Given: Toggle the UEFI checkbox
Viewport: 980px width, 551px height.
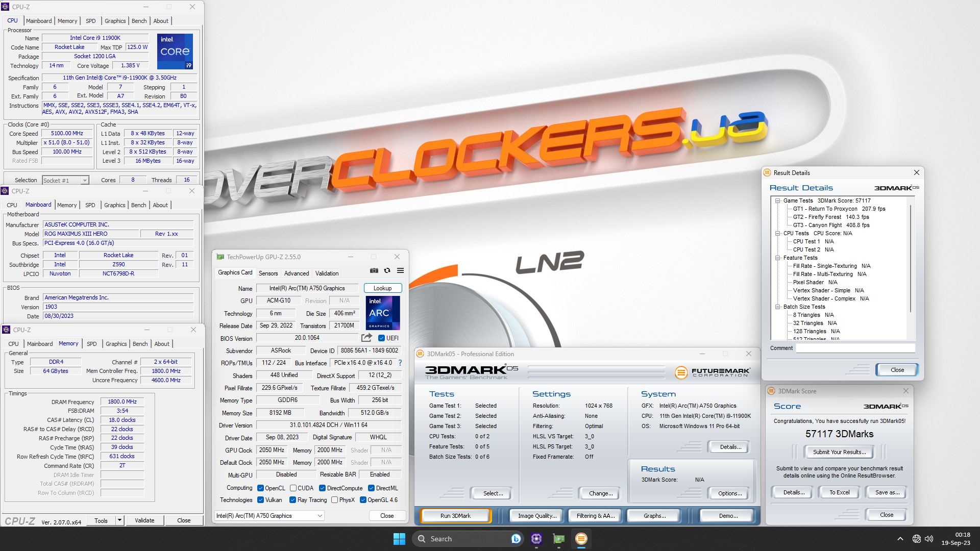Looking at the screenshot, I should [381, 338].
